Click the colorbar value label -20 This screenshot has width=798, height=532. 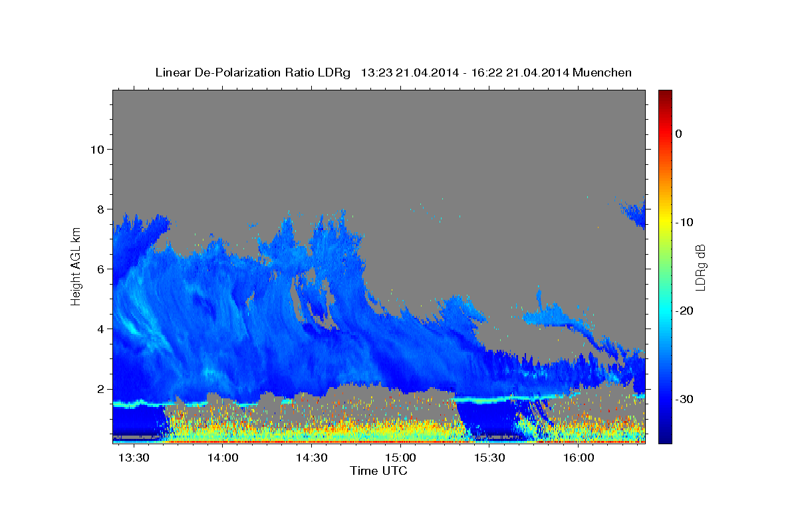684,311
